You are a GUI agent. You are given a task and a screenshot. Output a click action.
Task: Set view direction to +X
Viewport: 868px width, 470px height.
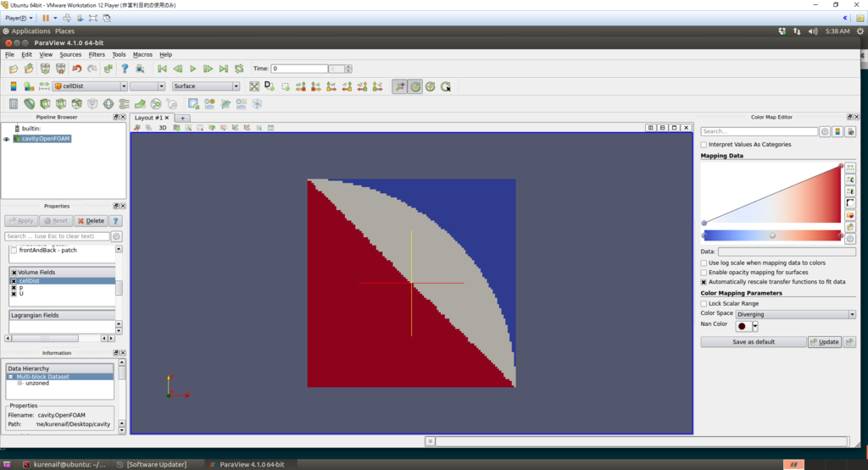(x=301, y=86)
